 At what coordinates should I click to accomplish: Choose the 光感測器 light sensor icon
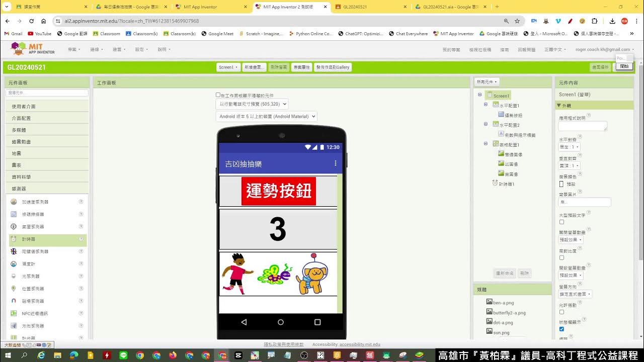pos(14,276)
